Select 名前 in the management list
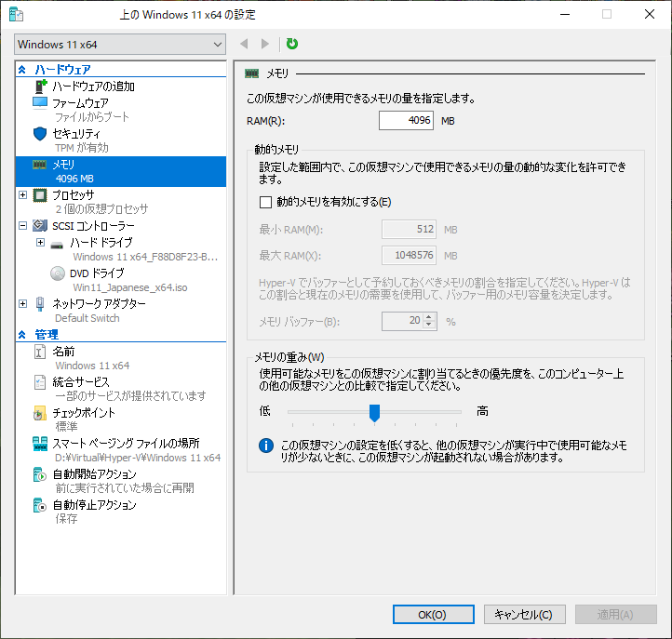 tap(63, 352)
